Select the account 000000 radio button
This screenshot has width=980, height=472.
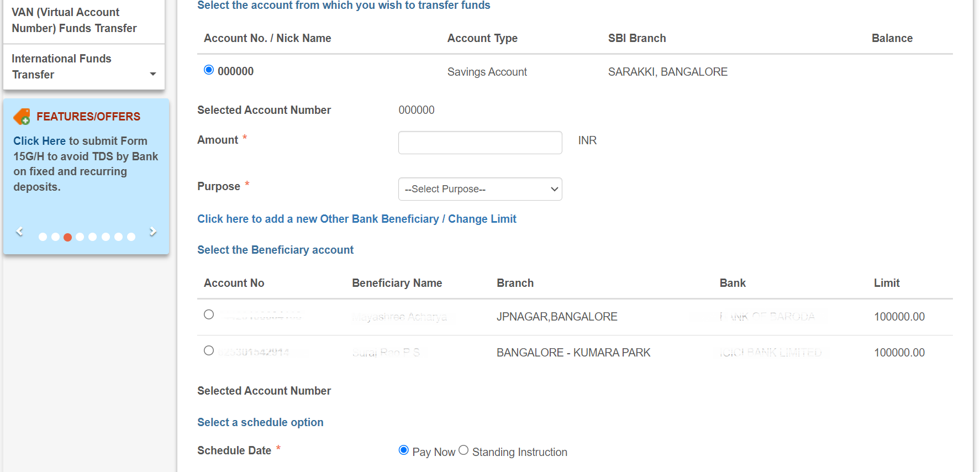tap(208, 70)
